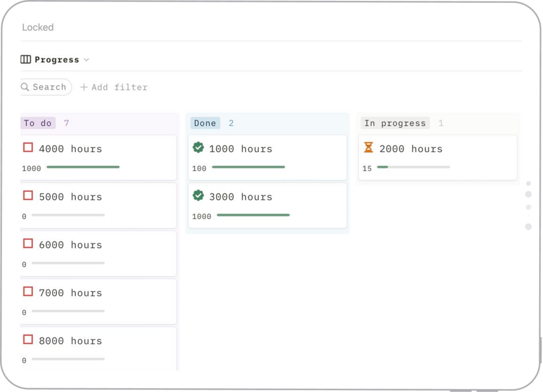Click the green verified badge on 1000 hours
Image resolution: width=543 pixels, height=392 pixels.
(x=198, y=147)
